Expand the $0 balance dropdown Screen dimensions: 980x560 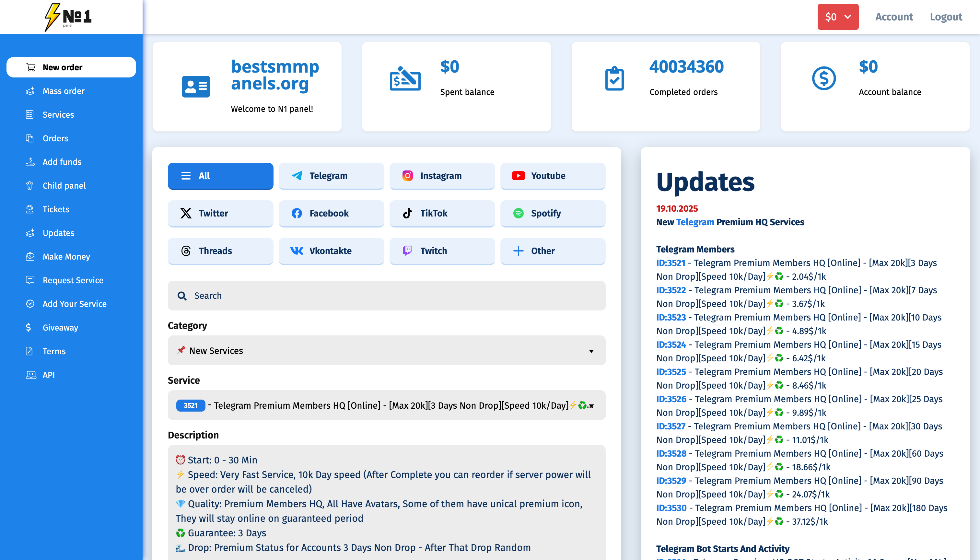click(838, 17)
